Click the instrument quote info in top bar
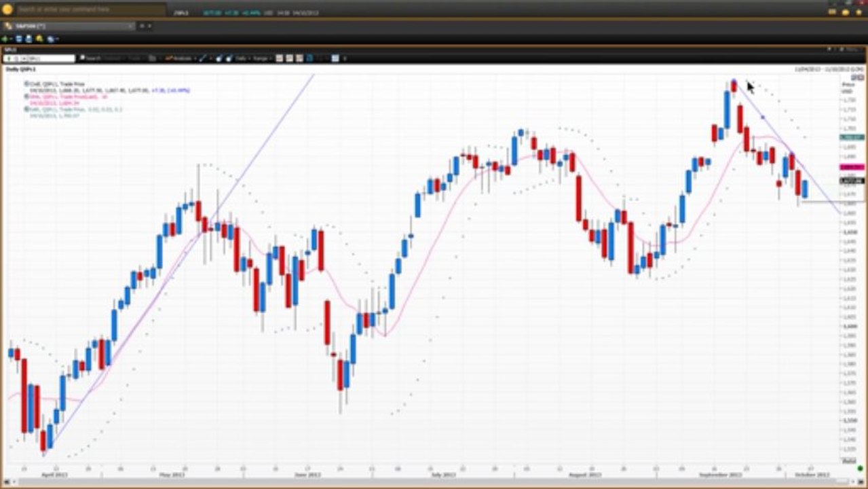This screenshot has height=489, width=868. click(x=248, y=12)
